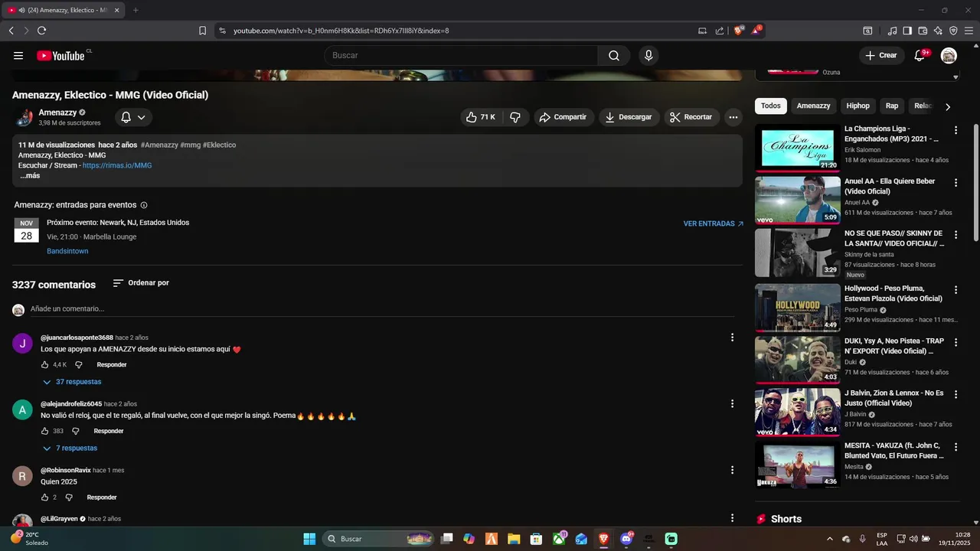Open the account avatar menu
Image resolution: width=980 pixels, height=551 pixels.
coord(949,55)
